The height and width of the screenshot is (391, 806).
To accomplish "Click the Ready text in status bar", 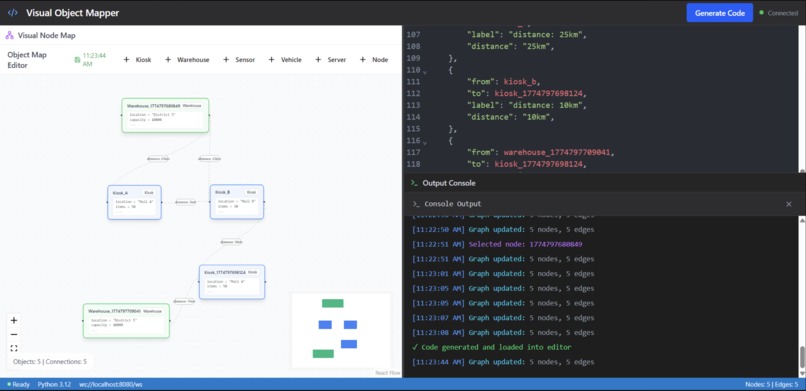I will 21,384.
